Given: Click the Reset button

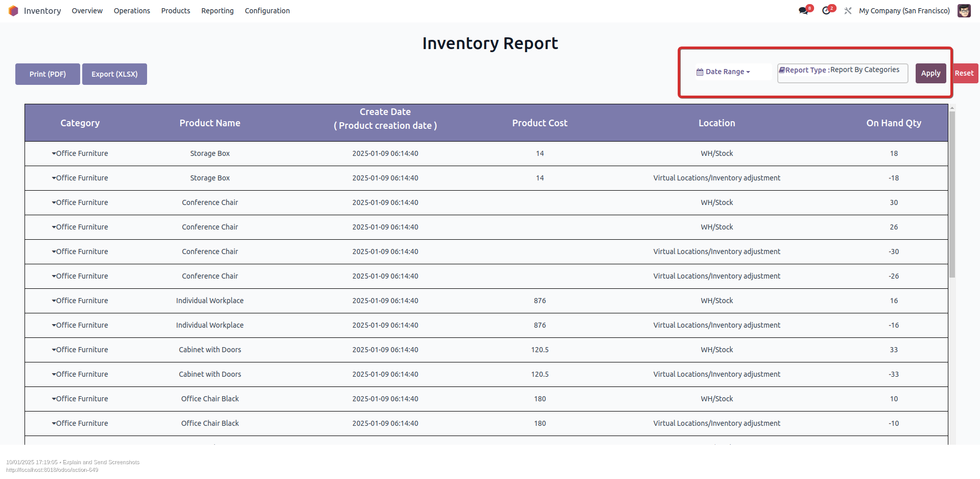Looking at the screenshot, I should coord(964,73).
